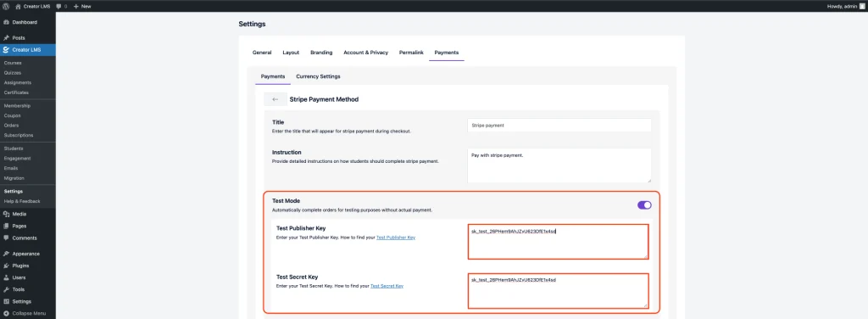The height and width of the screenshot is (319, 868).
Task: Open the Creator LMS site home icon
Action: (x=19, y=6)
